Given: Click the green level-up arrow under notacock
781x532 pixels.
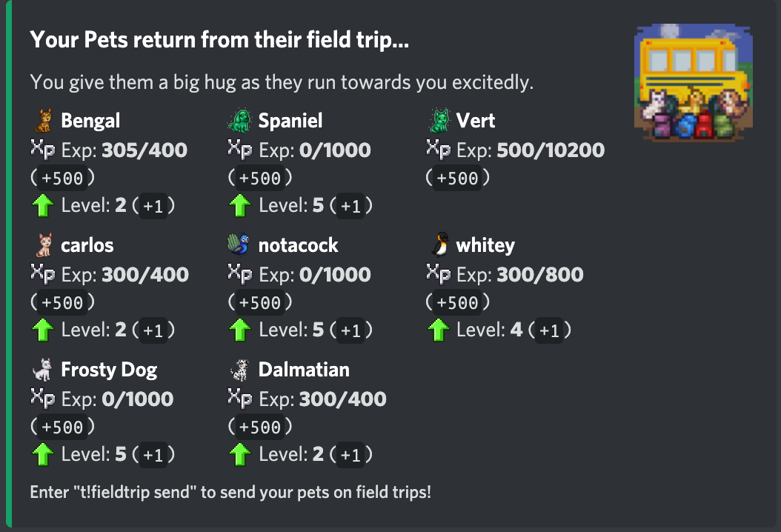Looking at the screenshot, I should (240, 330).
